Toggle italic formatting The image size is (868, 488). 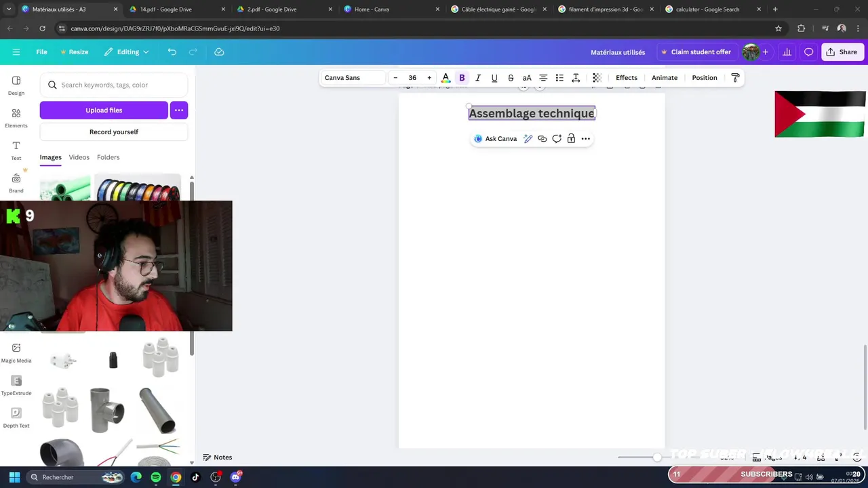click(x=478, y=78)
